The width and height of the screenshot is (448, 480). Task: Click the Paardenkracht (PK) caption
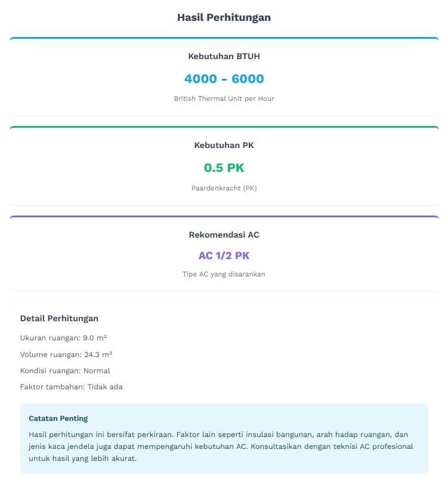click(224, 188)
